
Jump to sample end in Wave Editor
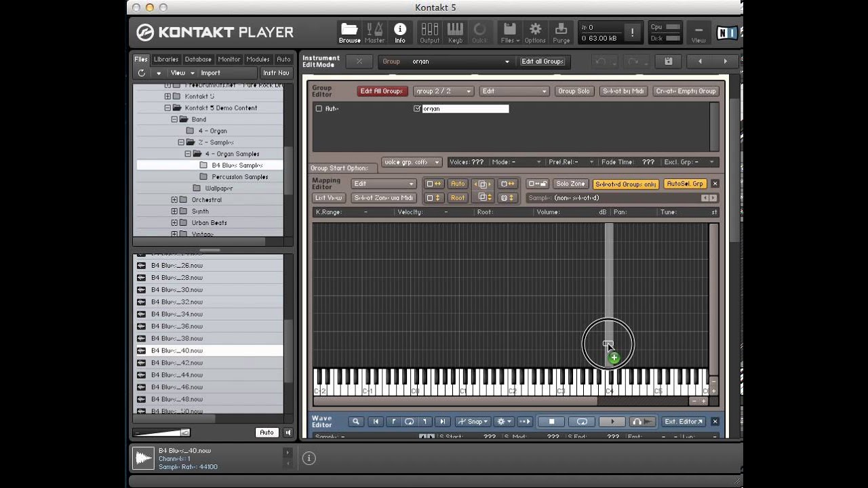point(442,422)
